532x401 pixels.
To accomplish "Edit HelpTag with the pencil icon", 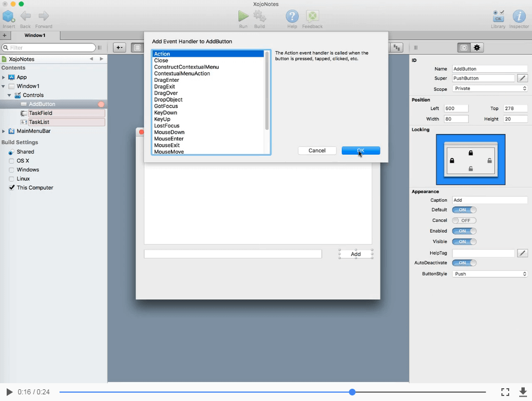I will 523,253.
